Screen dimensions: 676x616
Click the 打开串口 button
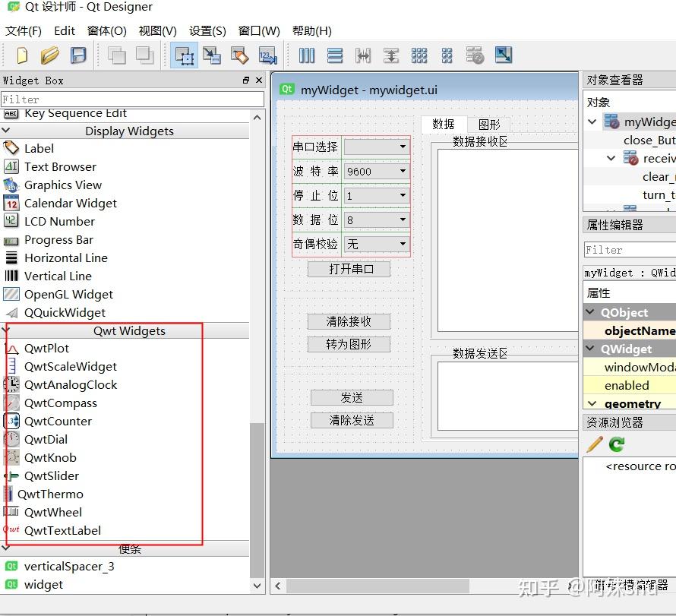point(349,269)
